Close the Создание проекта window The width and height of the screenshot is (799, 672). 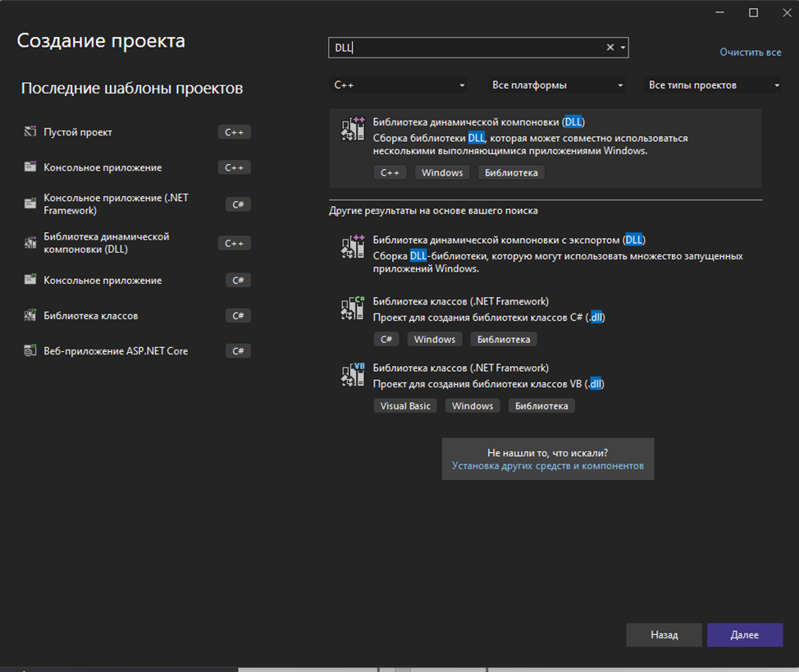(x=787, y=13)
